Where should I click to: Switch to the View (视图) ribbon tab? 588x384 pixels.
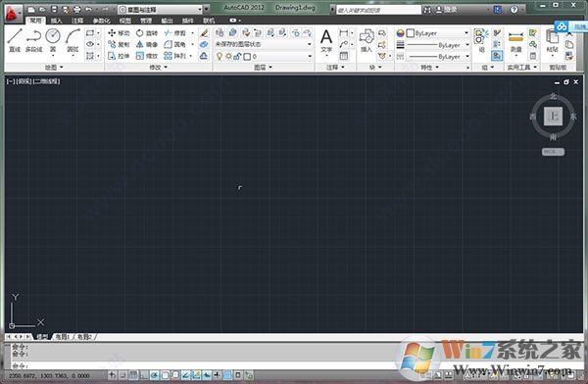pos(124,21)
